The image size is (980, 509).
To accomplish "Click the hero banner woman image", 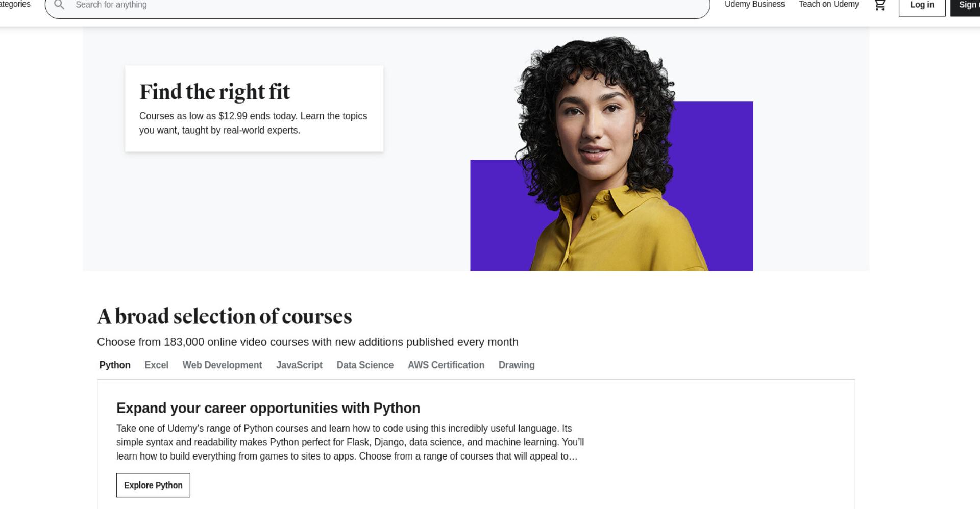I will click(x=611, y=154).
